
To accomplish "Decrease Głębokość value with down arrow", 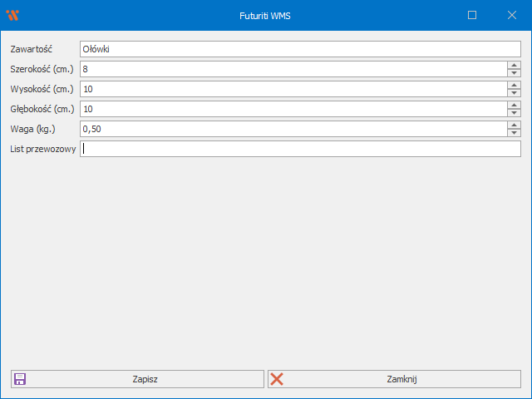I will pyautogui.click(x=515, y=113).
